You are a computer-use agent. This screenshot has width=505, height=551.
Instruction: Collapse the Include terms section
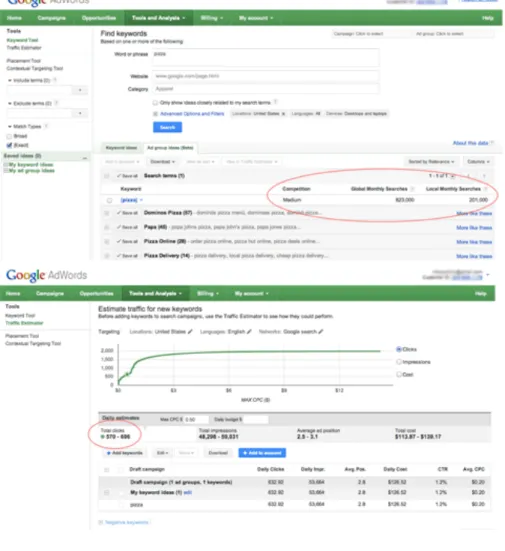[x=10, y=80]
